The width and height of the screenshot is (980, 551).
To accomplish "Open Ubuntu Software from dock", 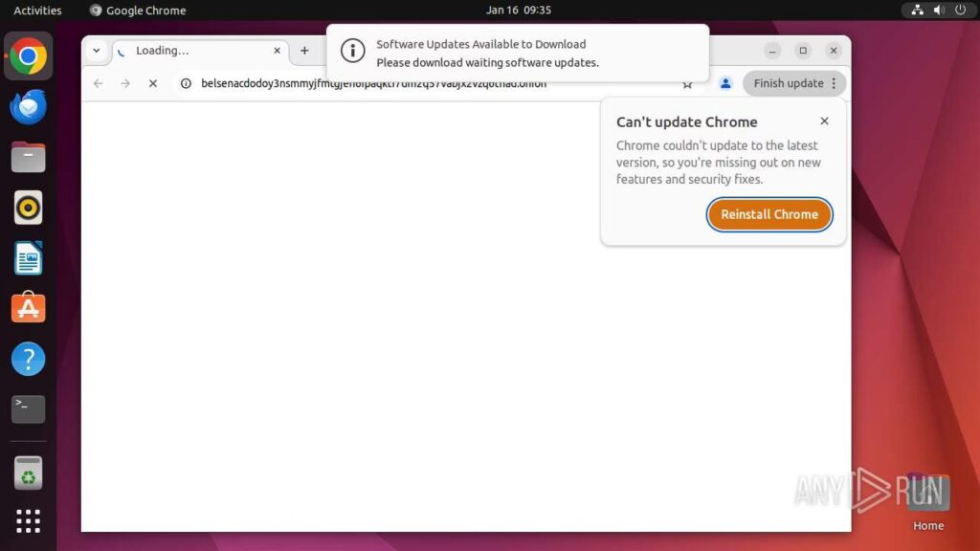I will (28, 308).
